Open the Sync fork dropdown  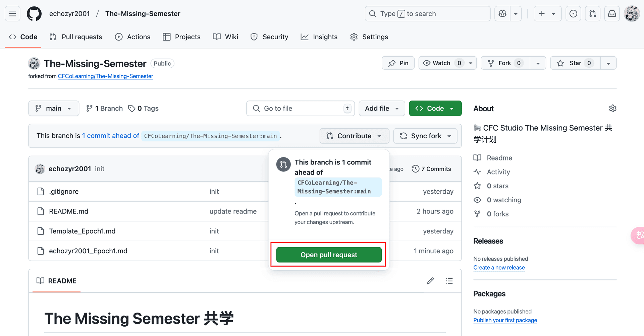point(425,136)
